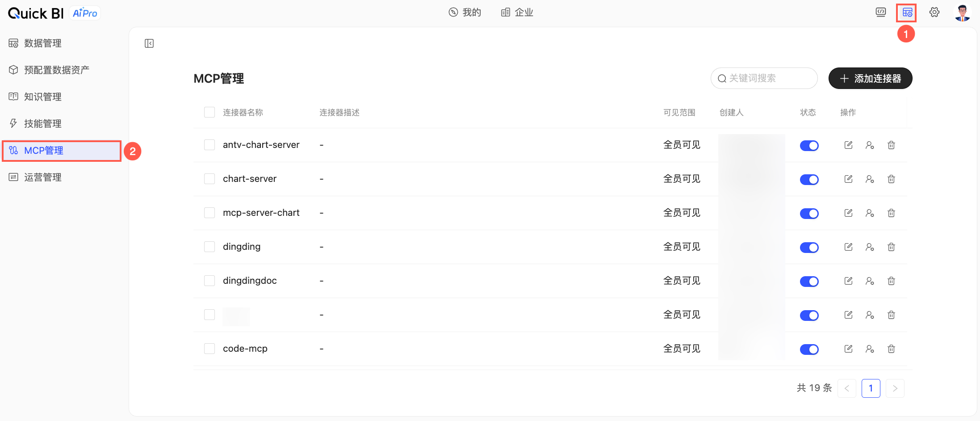This screenshot has height=421, width=980.
Task: Edit the dingdingdoc connector
Action: pyautogui.click(x=848, y=281)
